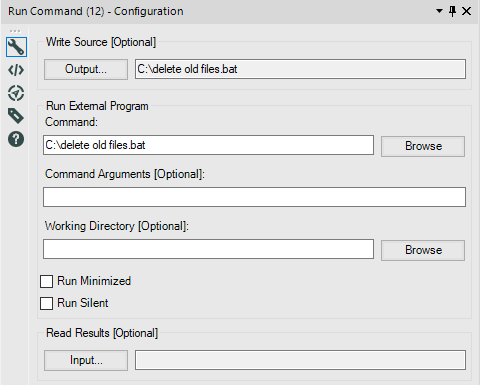
Task: Focus the Command Arguments field
Action: coord(254,197)
